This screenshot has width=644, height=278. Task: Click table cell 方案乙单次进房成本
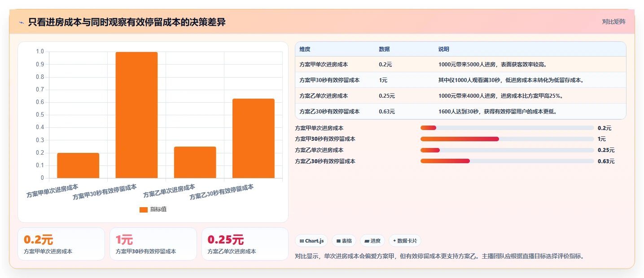tap(324, 96)
